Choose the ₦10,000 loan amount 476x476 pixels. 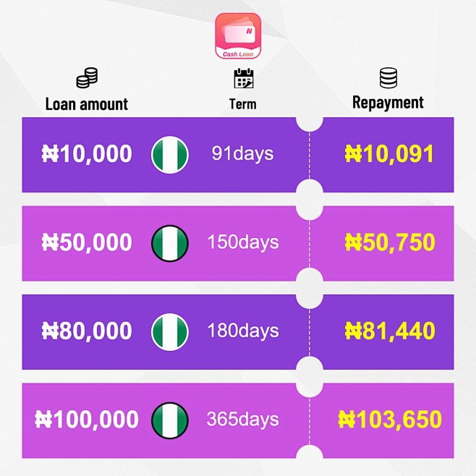[x=87, y=154]
